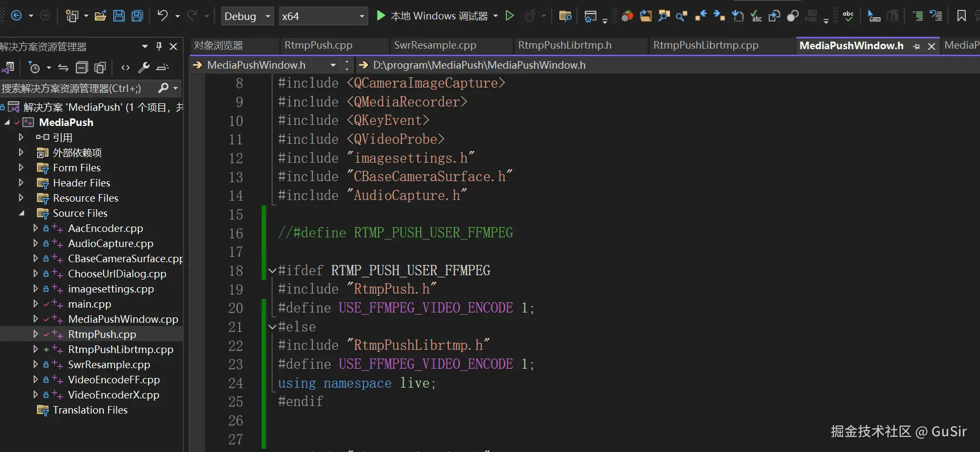
Task: Click the Find Symbol magnifier icon
Action: [x=664, y=16]
